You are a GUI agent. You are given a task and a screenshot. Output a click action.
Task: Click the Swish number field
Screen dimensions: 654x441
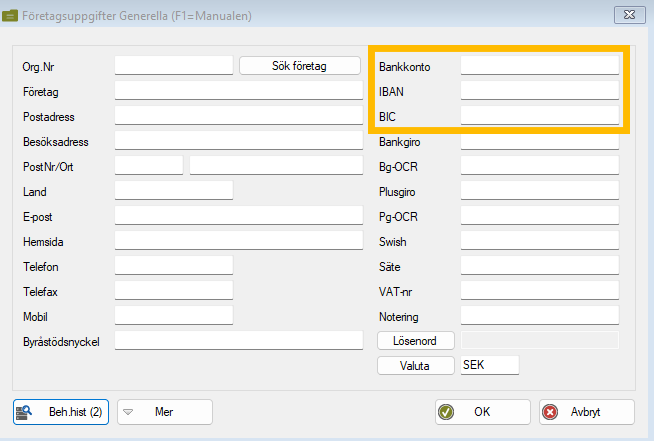click(x=539, y=241)
